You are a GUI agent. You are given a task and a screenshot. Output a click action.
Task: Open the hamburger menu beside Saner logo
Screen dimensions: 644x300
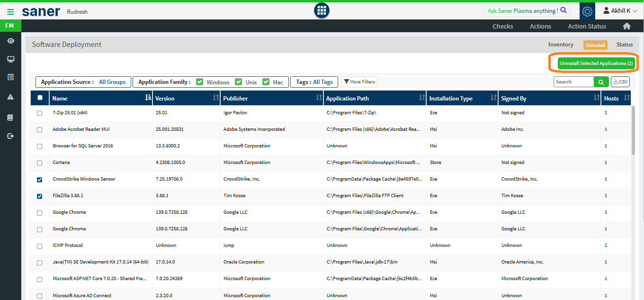pos(10,11)
